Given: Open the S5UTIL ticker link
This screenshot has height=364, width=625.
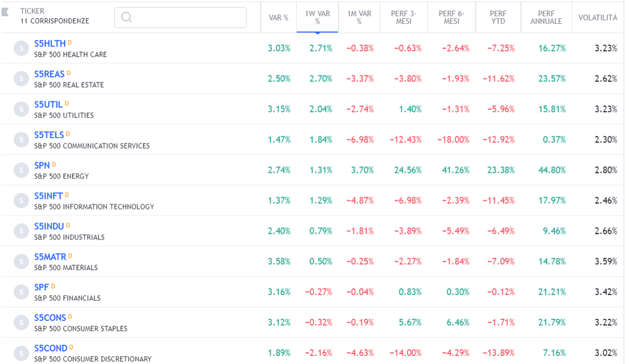Looking at the screenshot, I should point(48,105).
